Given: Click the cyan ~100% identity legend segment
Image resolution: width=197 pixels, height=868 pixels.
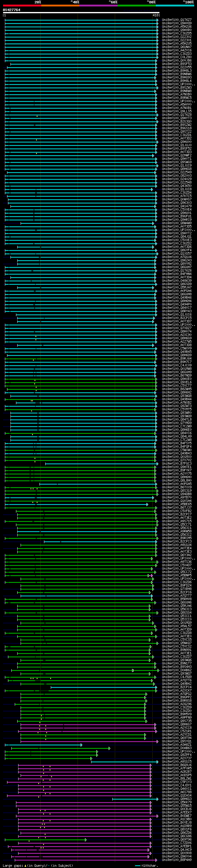Looking at the screenshot, I should pos(175,6).
